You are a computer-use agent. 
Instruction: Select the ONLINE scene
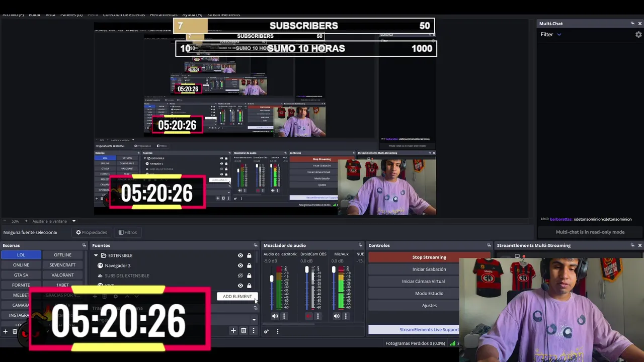[x=21, y=265]
